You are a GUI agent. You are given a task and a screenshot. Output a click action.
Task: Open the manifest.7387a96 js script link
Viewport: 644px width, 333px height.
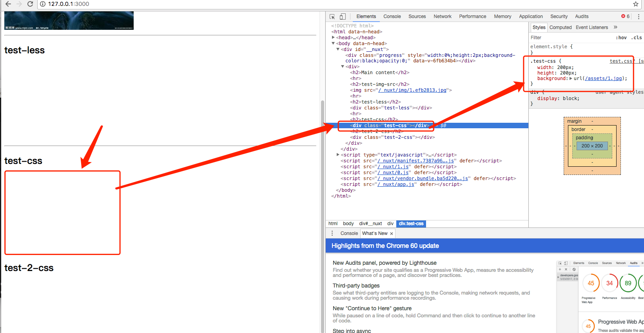416,161
